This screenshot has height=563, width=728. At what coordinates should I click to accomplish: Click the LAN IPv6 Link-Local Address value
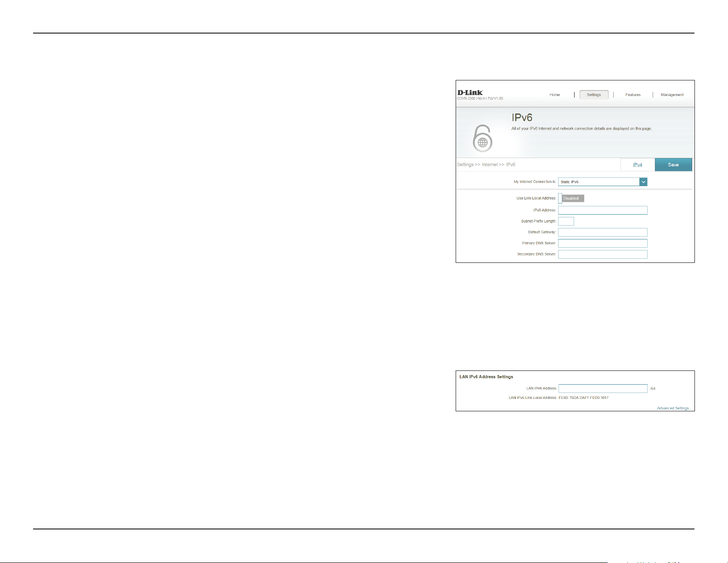pos(583,398)
